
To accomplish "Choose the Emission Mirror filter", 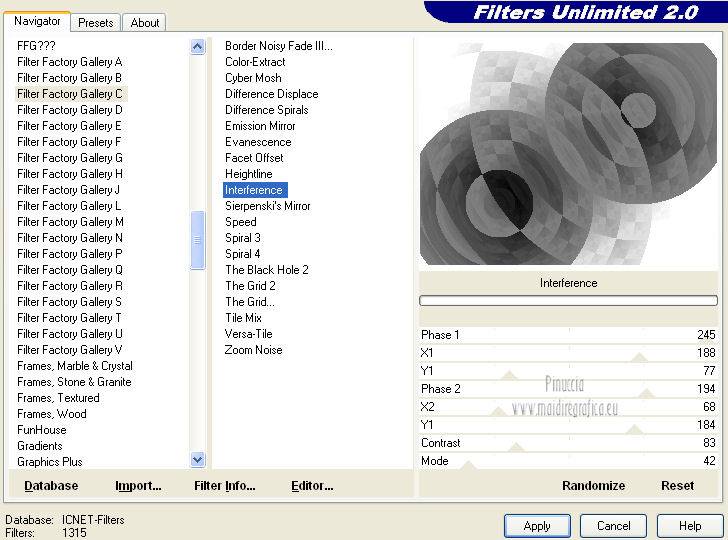I will click(260, 126).
